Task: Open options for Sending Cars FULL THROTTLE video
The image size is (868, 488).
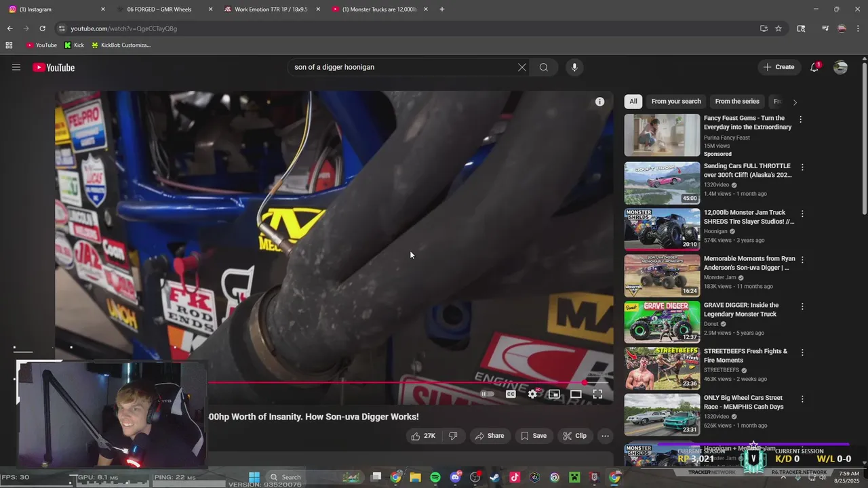Action: (x=802, y=167)
